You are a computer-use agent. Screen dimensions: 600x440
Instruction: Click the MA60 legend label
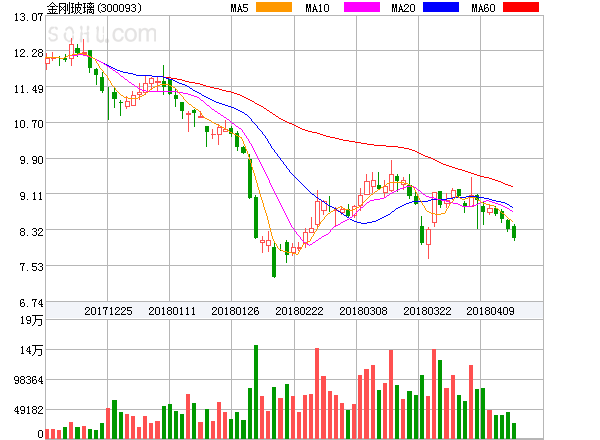click(x=483, y=8)
